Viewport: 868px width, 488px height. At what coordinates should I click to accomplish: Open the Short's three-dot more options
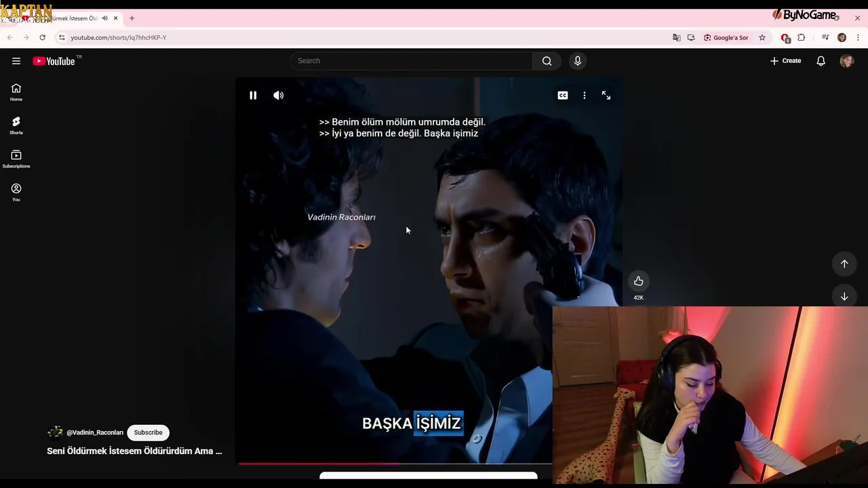(x=585, y=96)
